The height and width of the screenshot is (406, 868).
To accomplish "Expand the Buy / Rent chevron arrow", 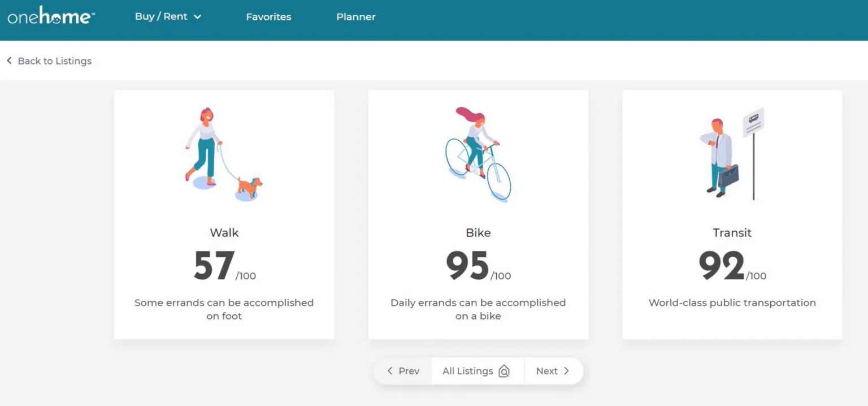I will coord(197,17).
